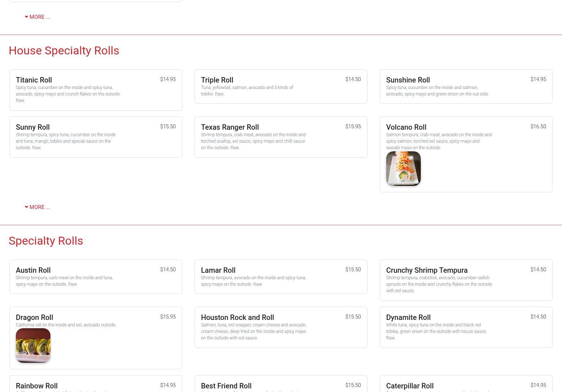The width and height of the screenshot is (562, 392).
Task: Open the Crunchy Shrimp Tempura item
Action: (466, 280)
